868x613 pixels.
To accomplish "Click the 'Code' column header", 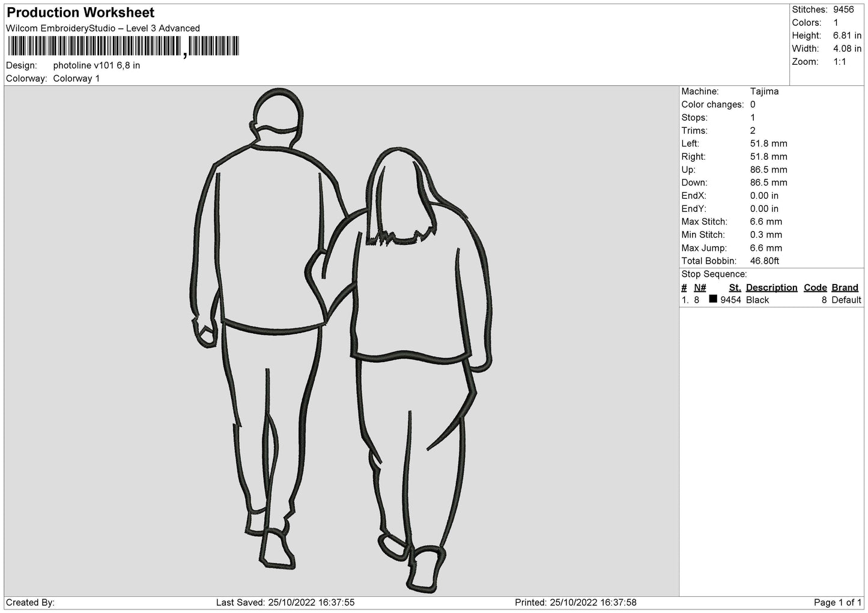I will (x=815, y=288).
